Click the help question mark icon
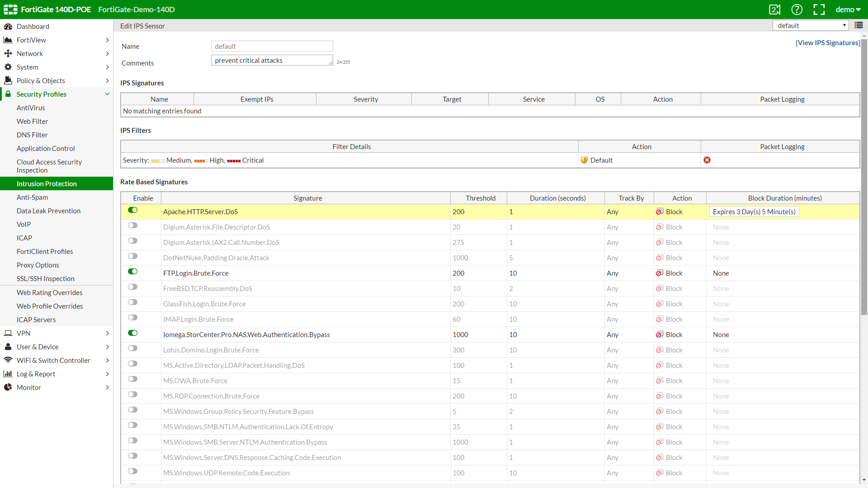The height and width of the screenshot is (488, 868). click(797, 9)
